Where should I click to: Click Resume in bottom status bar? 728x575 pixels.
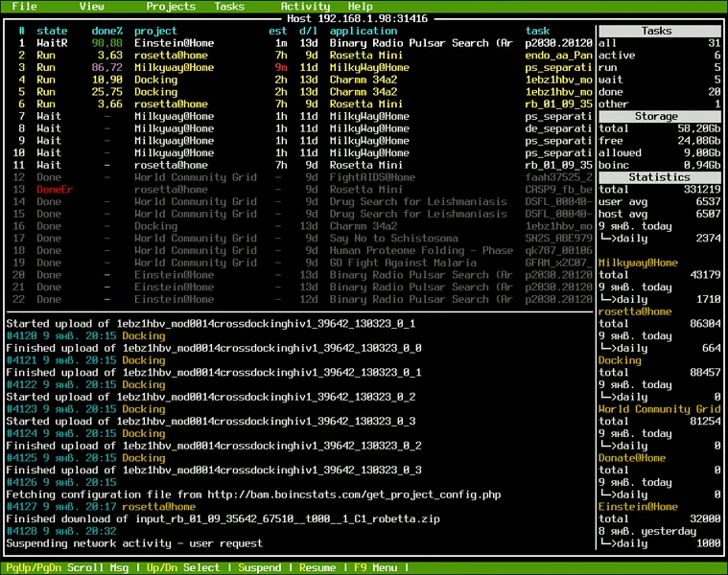317,567
